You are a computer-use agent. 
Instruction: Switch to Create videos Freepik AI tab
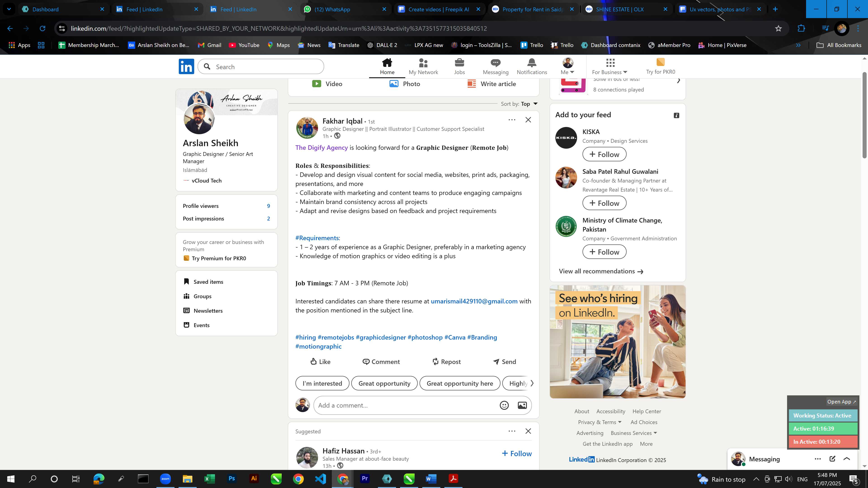(439, 9)
